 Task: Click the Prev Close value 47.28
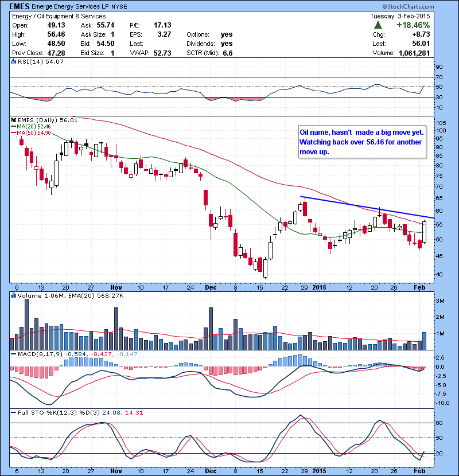[x=56, y=53]
